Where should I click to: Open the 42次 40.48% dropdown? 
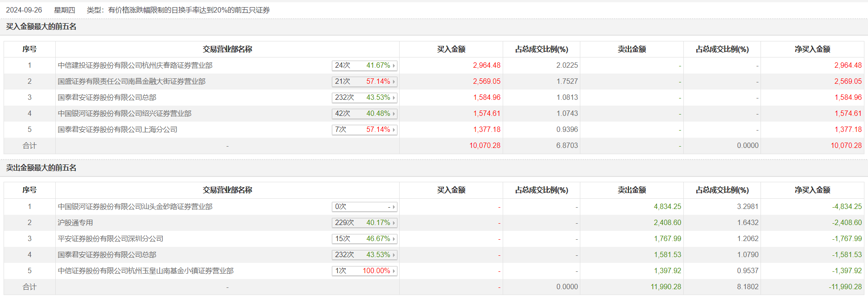pos(364,114)
